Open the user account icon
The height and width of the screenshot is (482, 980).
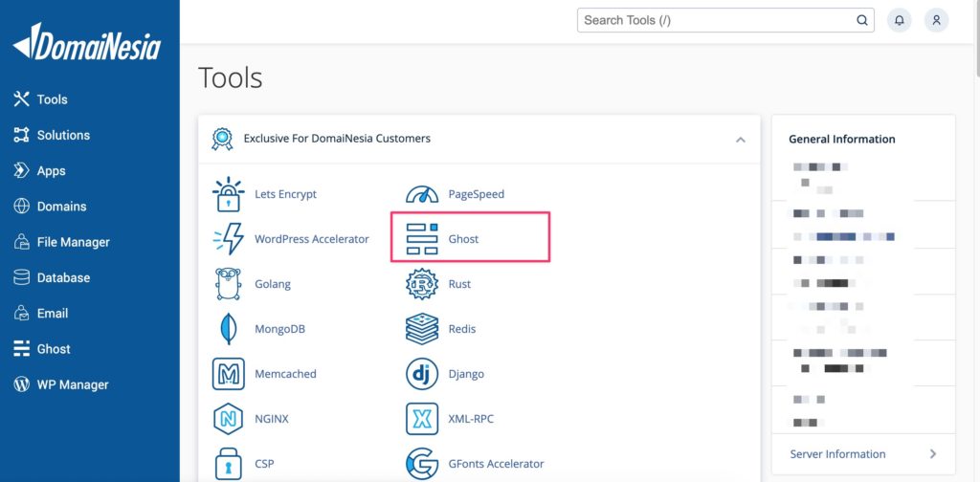click(936, 20)
